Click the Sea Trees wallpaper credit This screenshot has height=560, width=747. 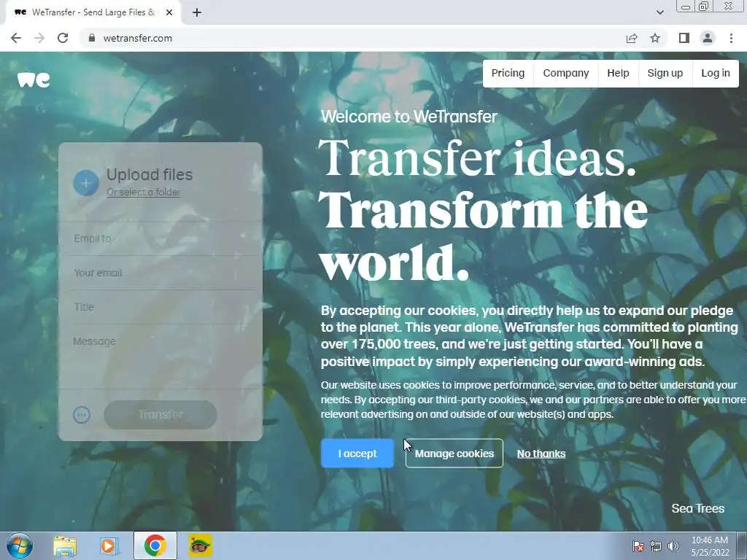tap(698, 508)
